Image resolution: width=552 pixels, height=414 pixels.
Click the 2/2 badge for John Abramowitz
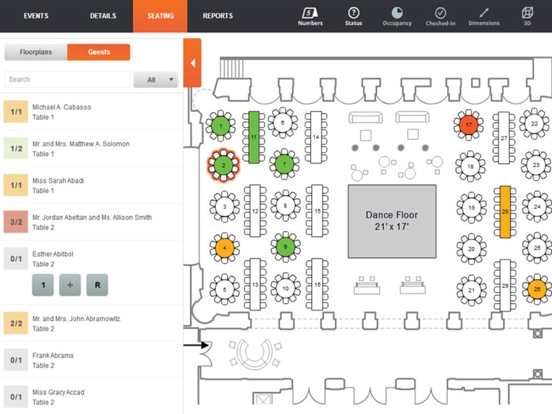tap(16, 323)
